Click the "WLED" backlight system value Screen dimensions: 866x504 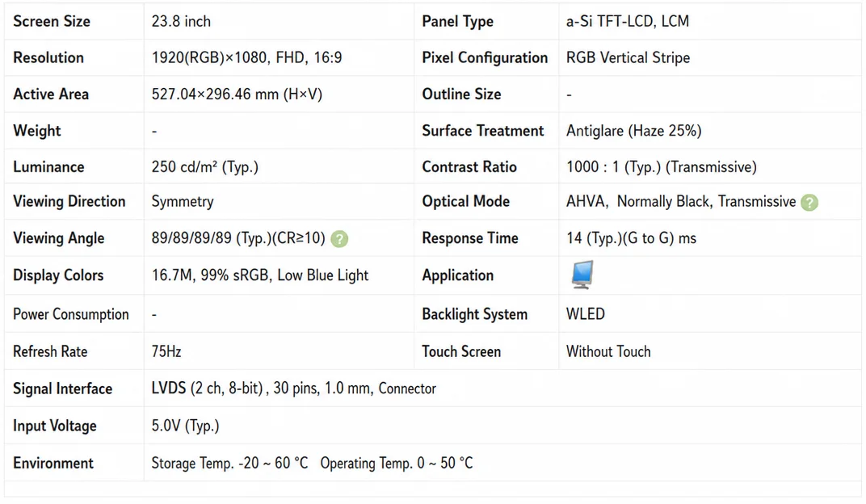[586, 314]
